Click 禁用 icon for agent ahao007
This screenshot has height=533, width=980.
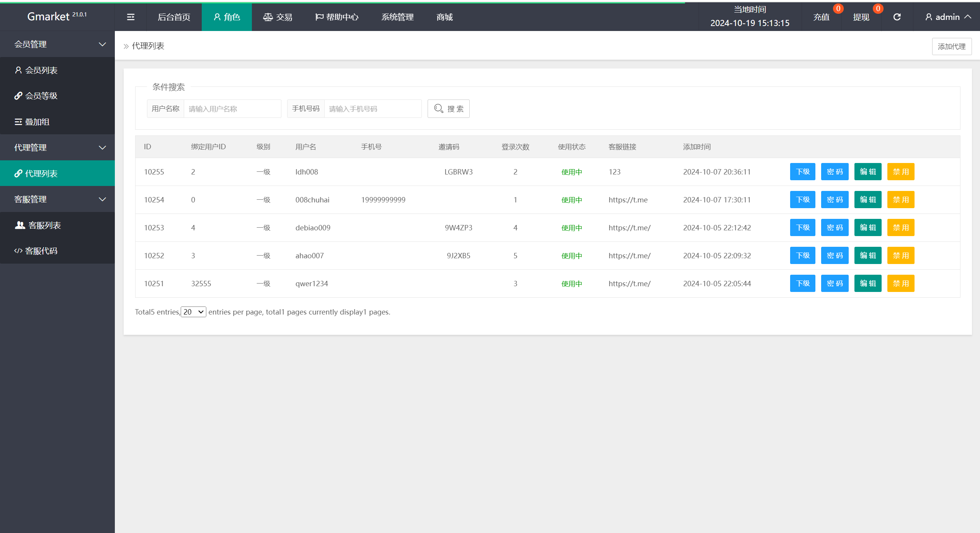tap(900, 255)
